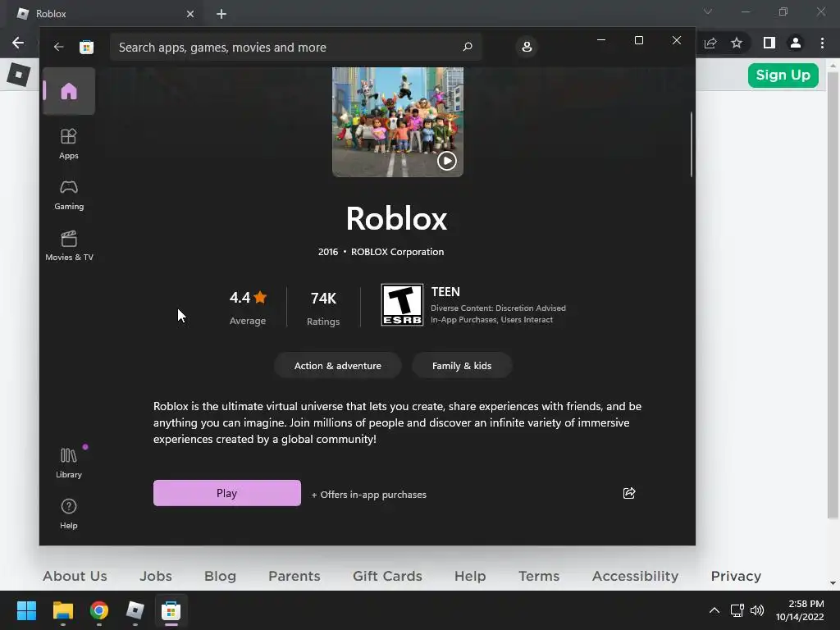Click the Microsoft Store window scrollbar

tap(691, 144)
